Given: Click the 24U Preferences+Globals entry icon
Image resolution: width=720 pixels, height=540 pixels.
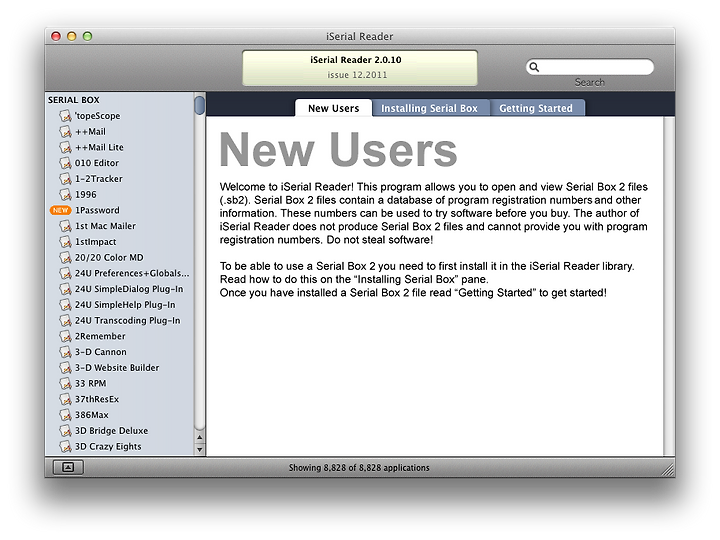Looking at the screenshot, I should (x=65, y=273).
